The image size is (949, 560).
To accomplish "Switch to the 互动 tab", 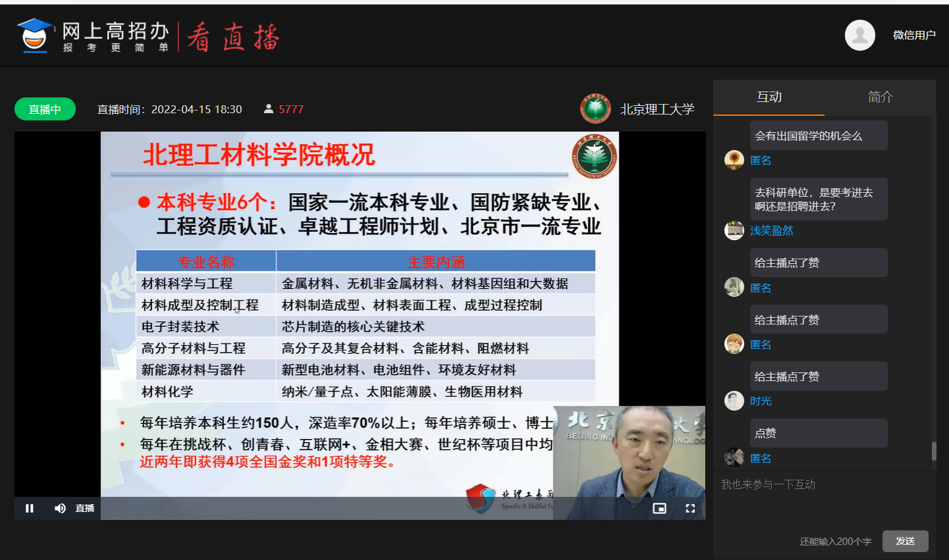I will pyautogui.click(x=769, y=97).
